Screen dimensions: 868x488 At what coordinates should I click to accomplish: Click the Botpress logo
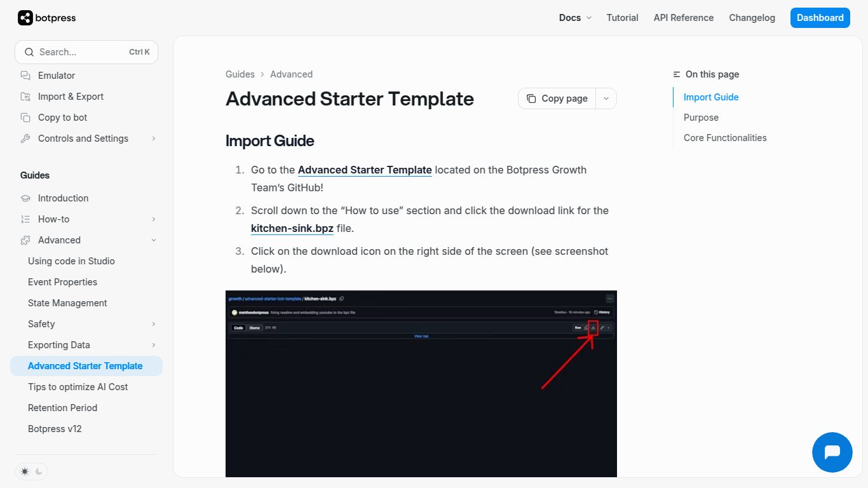point(46,18)
